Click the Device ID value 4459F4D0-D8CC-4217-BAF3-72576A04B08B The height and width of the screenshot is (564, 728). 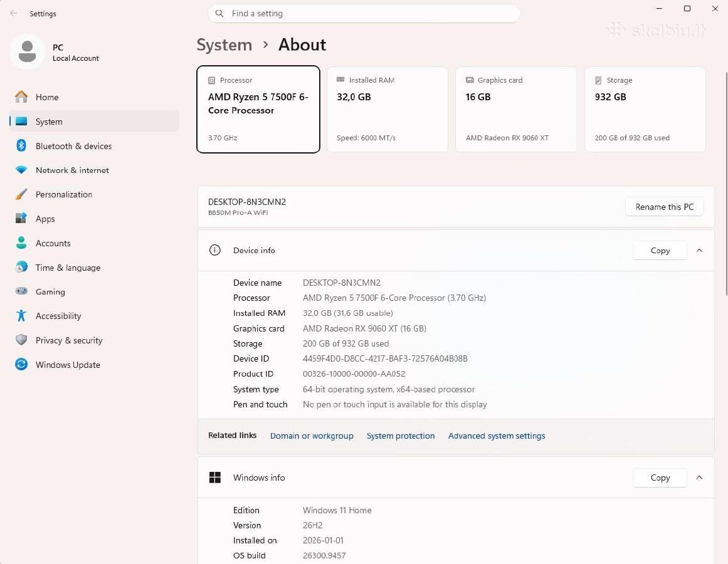click(x=385, y=358)
